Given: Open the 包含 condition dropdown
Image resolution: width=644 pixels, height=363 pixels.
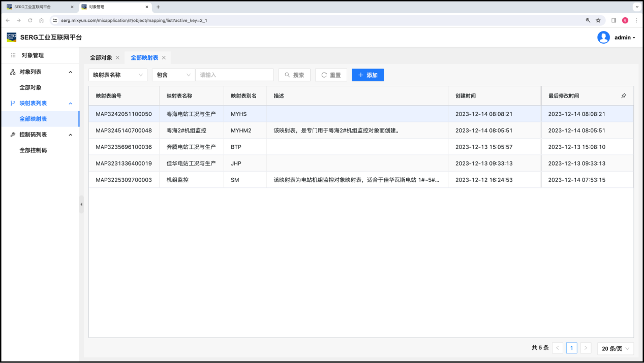Looking at the screenshot, I should point(173,75).
